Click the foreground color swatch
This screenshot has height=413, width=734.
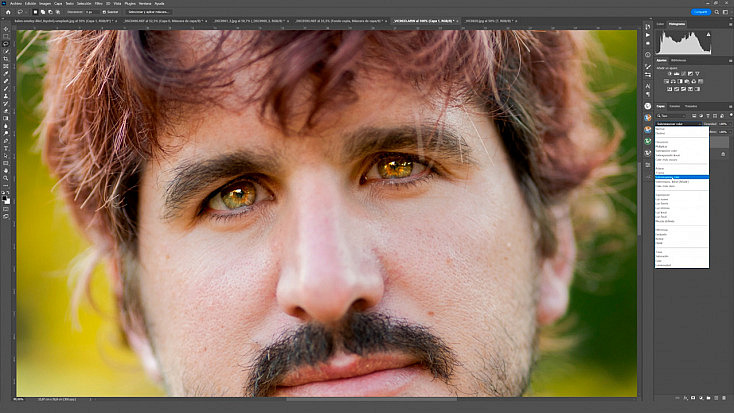click(x=4, y=198)
